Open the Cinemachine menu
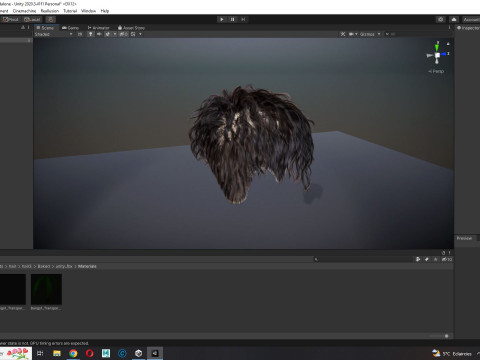480x360 pixels. [x=24, y=11]
